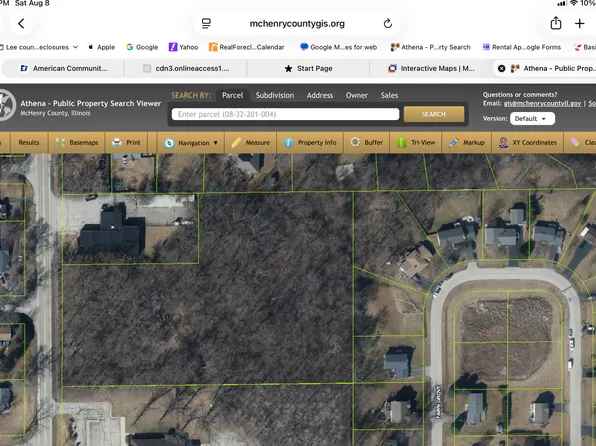596x446 pixels.
Task: Select the Owner search tab
Action: (357, 95)
